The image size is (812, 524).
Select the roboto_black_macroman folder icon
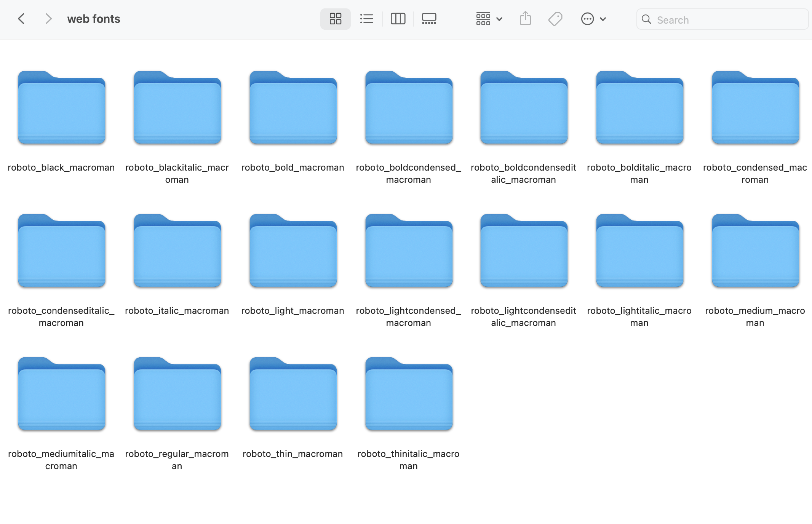coord(61,107)
